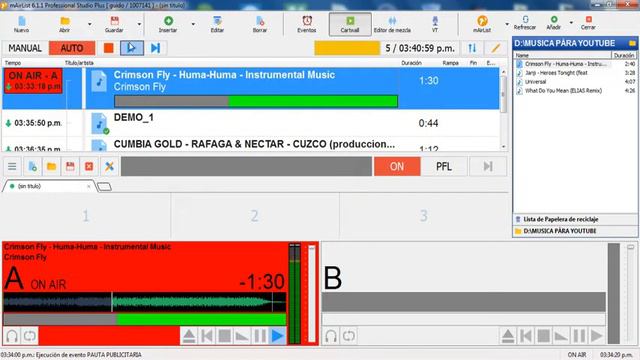Click Player A play button
The image size is (640, 360).
pos(278,336)
